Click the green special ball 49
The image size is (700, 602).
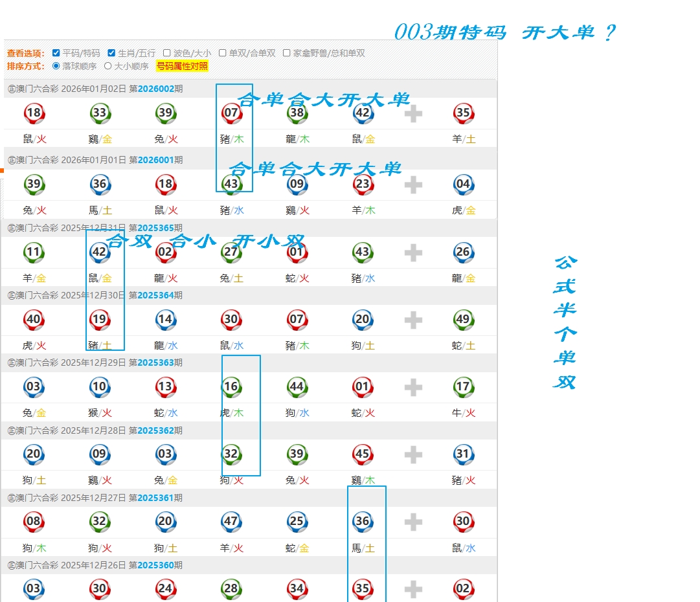pyautogui.click(x=462, y=319)
